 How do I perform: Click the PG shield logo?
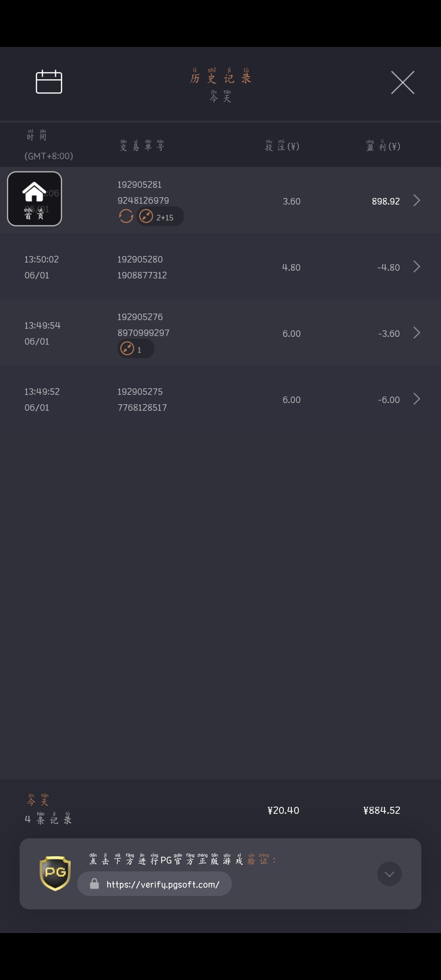click(x=55, y=873)
